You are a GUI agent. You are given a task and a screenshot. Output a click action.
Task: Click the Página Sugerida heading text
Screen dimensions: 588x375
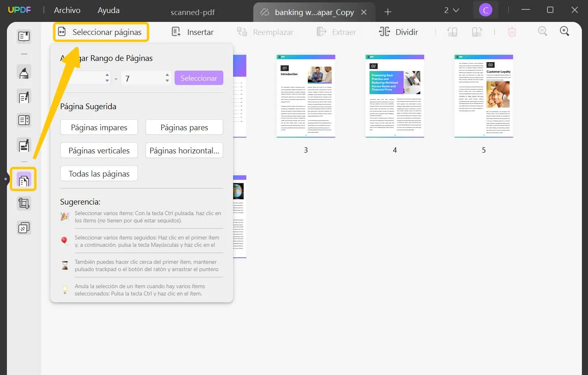(88, 106)
